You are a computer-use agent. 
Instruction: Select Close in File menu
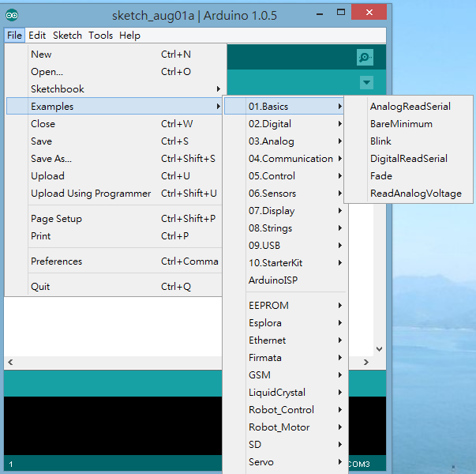(x=114, y=124)
